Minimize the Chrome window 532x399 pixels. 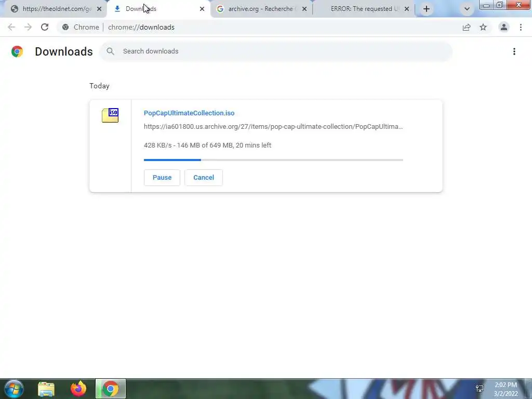tap(486, 5)
